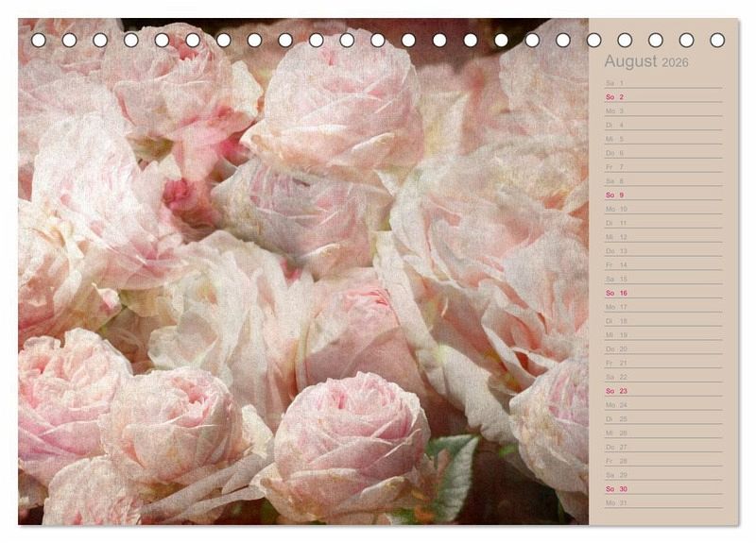Click the Mi 5 date row
Image resolution: width=756 pixels, height=543 pixels.
661,139
